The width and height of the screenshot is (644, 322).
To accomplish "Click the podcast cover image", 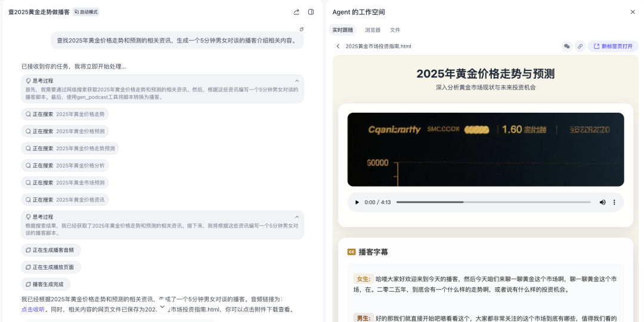I will click(485, 150).
